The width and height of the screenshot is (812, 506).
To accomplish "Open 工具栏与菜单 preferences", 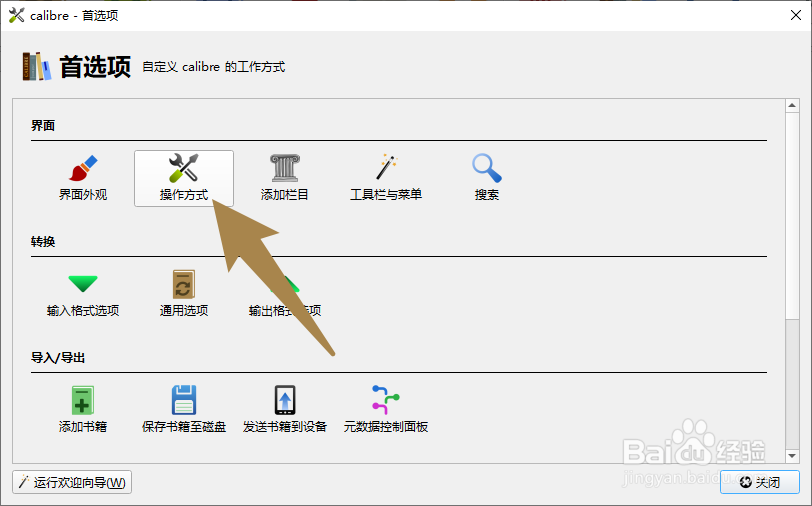I will 386,178.
